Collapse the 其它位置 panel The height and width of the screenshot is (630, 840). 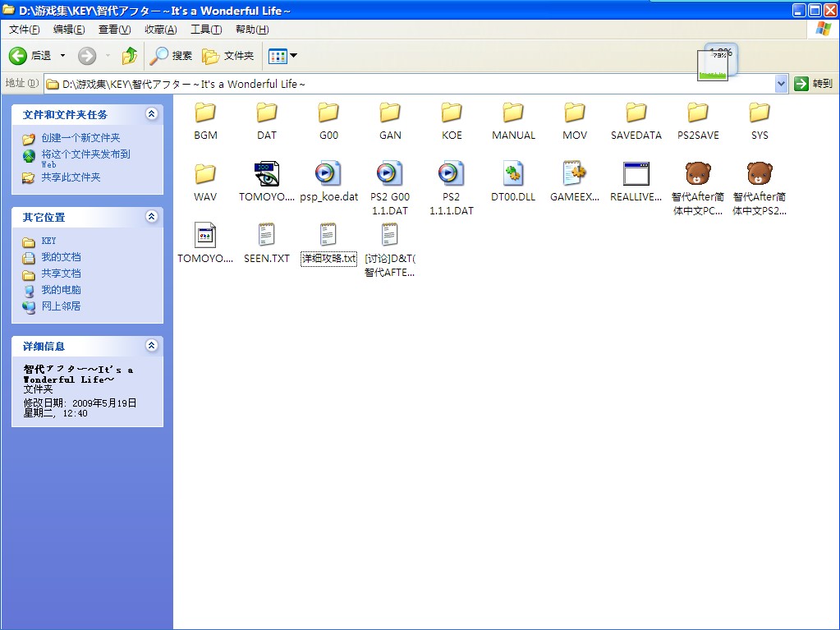152,216
